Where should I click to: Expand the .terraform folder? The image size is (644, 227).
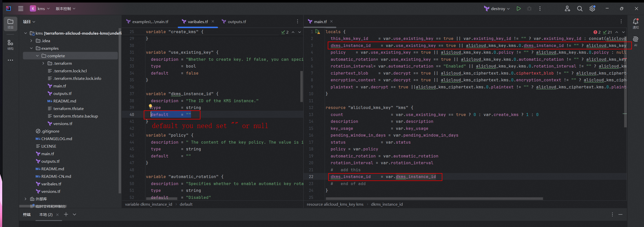click(43, 63)
